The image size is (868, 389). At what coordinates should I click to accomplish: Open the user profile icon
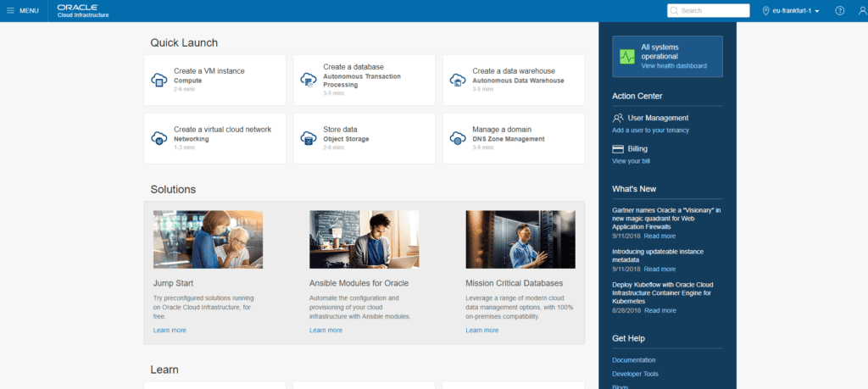click(862, 10)
